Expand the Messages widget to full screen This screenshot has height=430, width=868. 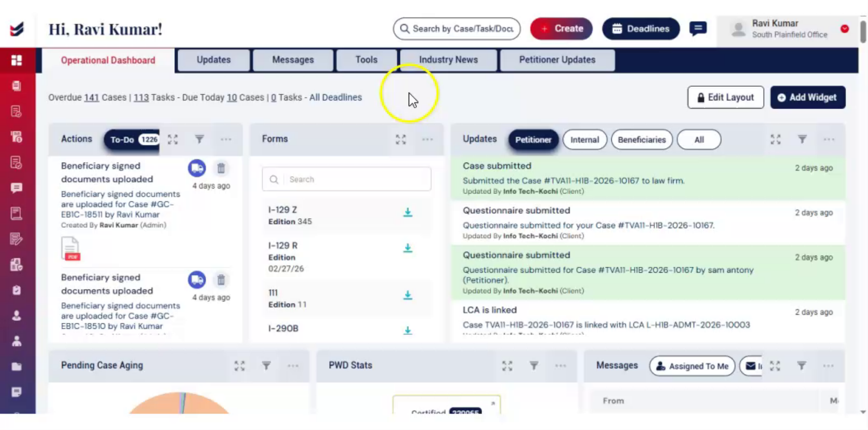click(x=775, y=366)
